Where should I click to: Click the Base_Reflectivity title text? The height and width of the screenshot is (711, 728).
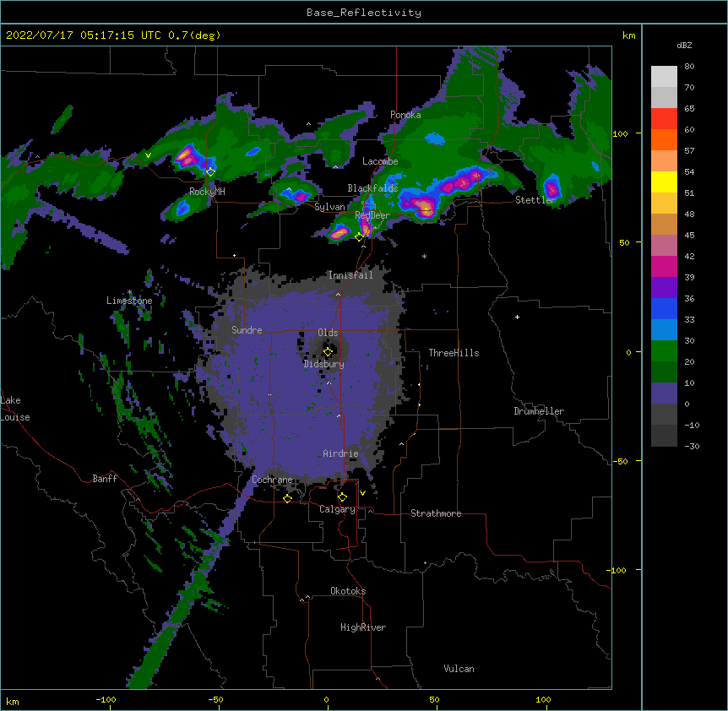[x=364, y=13]
